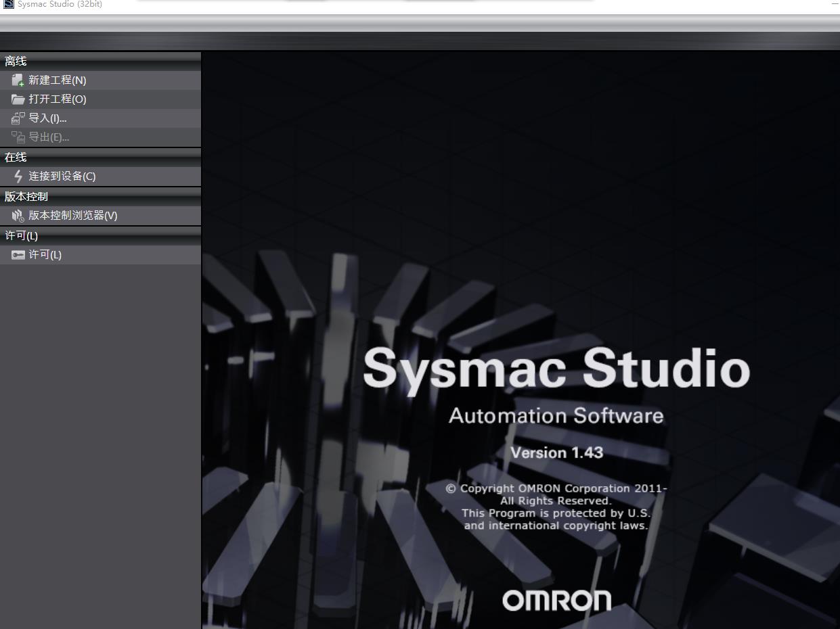Minimize the Sysmac Studio window

pyautogui.click(x=835, y=4)
